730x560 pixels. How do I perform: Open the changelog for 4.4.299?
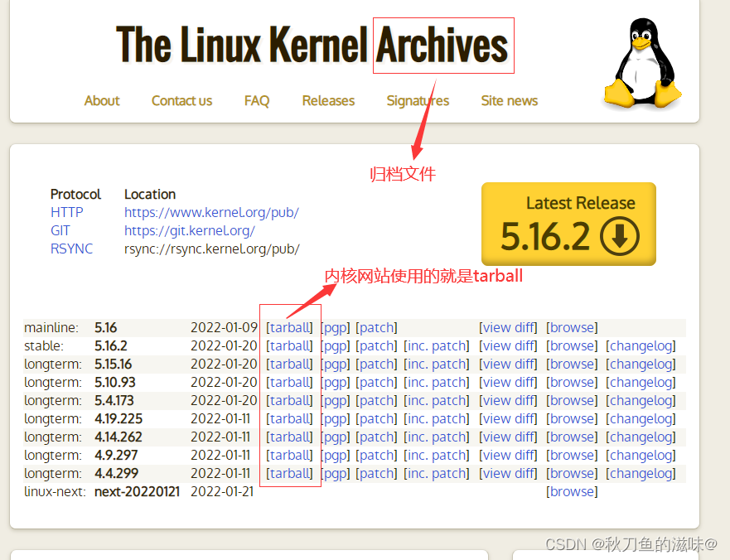tap(641, 473)
